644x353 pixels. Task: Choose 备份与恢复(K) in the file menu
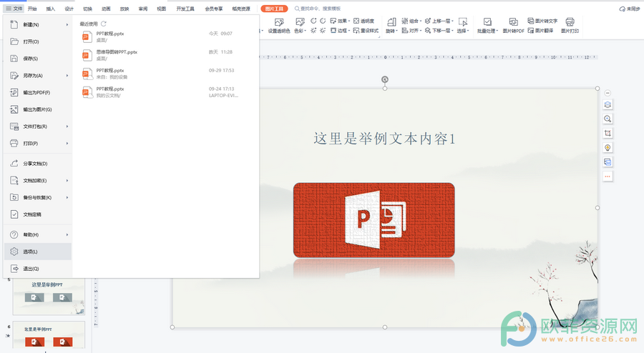click(38, 198)
